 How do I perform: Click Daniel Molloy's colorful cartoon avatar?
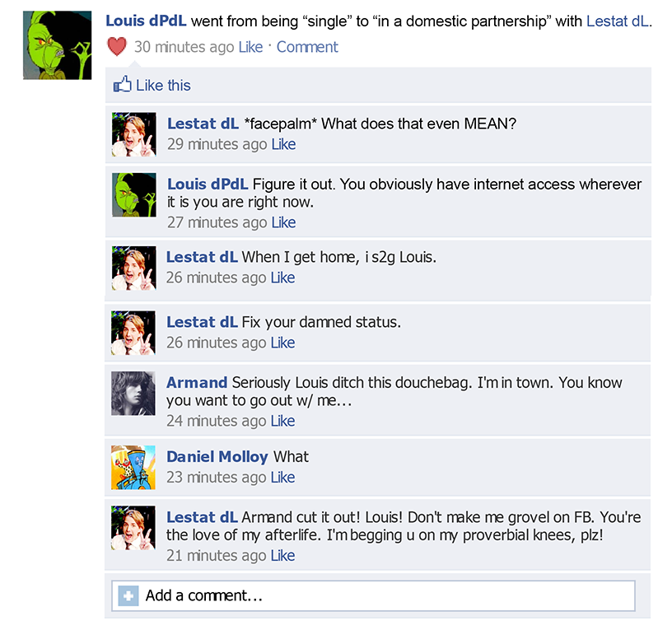133,467
